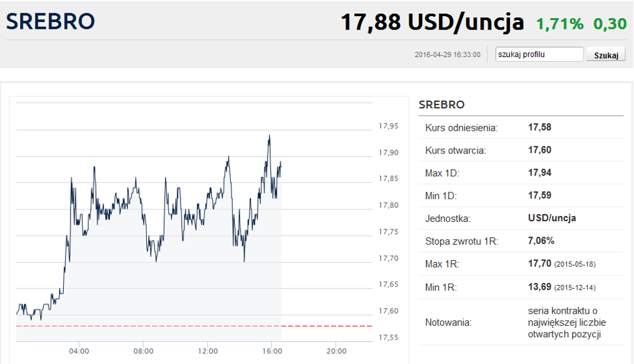Click the Max 1D value 17,94
The height and width of the screenshot is (364, 634).
pos(539,172)
